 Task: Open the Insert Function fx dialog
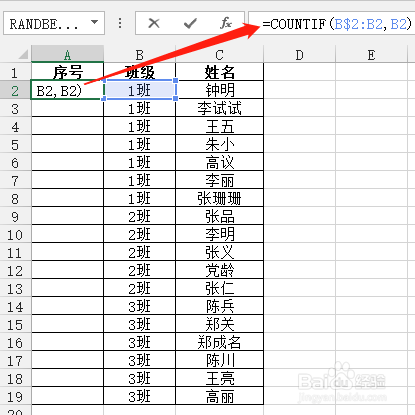point(226,23)
